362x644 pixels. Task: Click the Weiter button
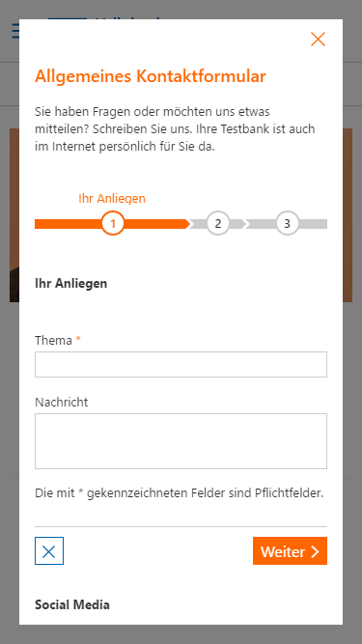pyautogui.click(x=290, y=550)
